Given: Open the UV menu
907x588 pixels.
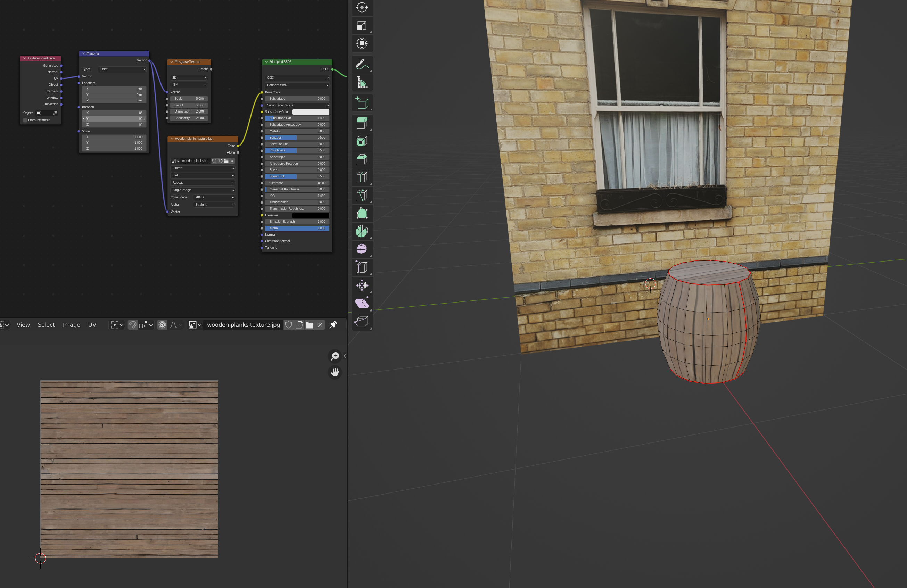Looking at the screenshot, I should click(x=92, y=325).
